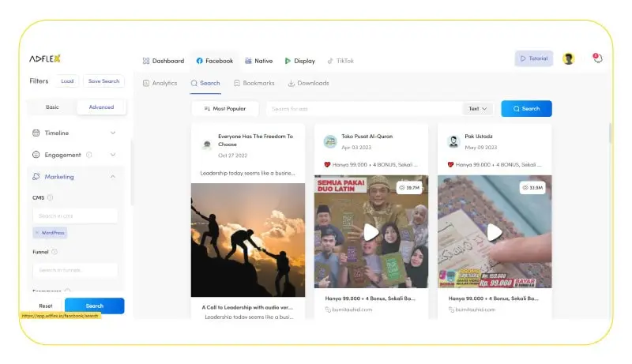Click Apr 03 2023 date text
The image size is (632, 364).
pyautogui.click(x=356, y=148)
